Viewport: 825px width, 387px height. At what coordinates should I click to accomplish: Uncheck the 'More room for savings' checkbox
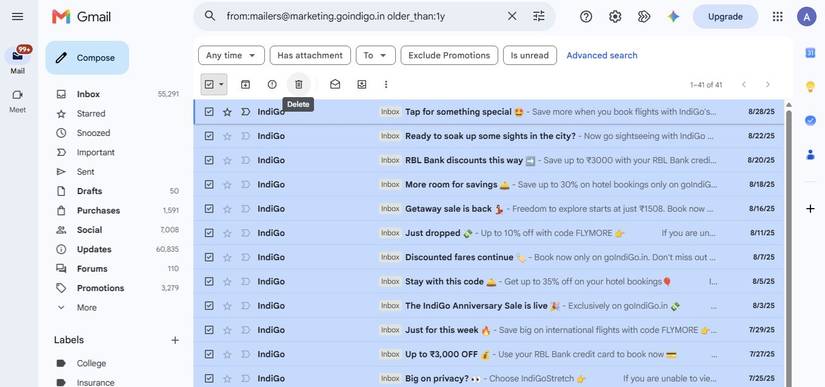[x=209, y=185]
